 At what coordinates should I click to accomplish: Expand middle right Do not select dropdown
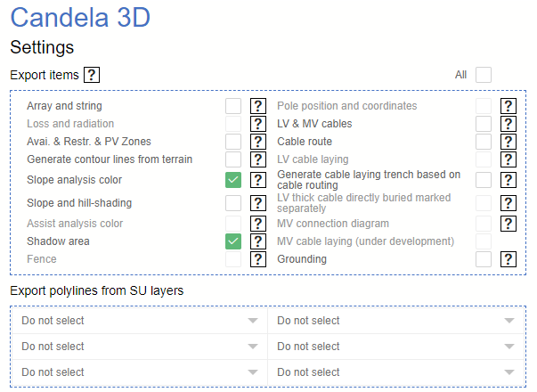396,347
